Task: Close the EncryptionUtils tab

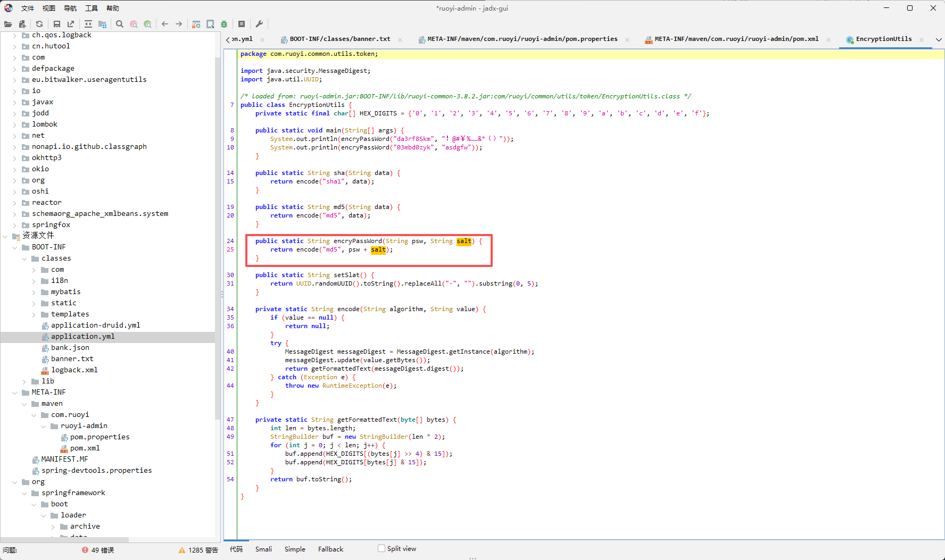Action: pos(922,39)
